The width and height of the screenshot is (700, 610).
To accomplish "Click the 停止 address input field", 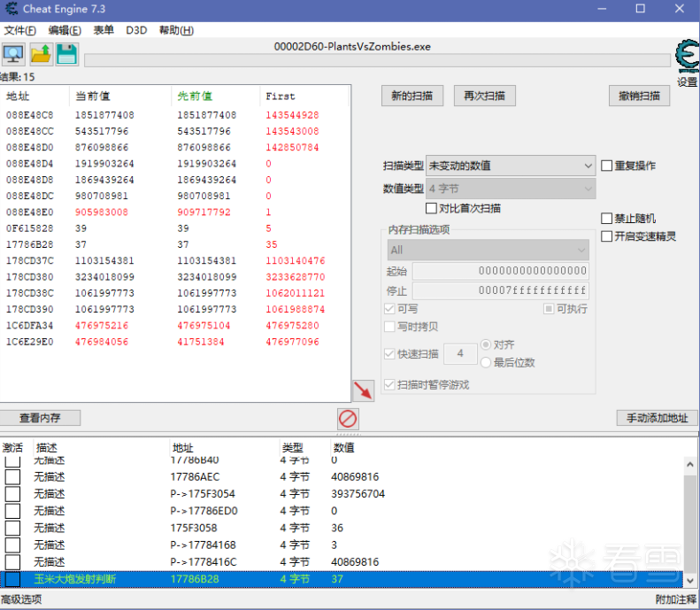I will (x=501, y=290).
